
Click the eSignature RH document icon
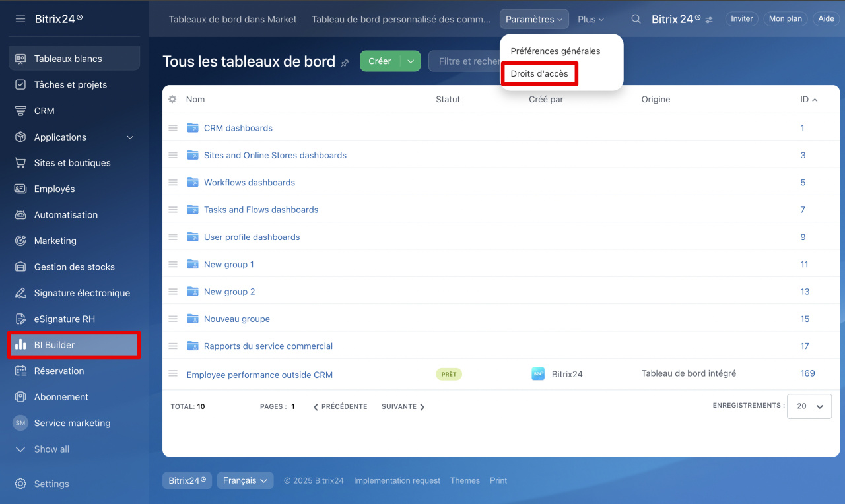[x=20, y=319]
